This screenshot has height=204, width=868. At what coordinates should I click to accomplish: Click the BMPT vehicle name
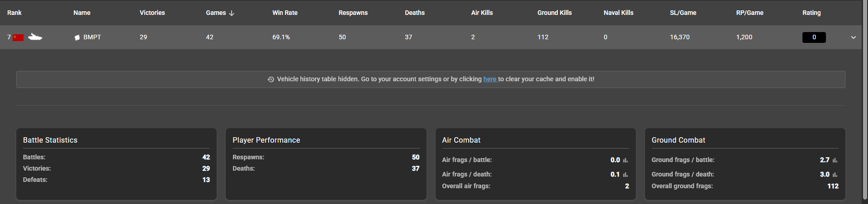click(x=92, y=37)
